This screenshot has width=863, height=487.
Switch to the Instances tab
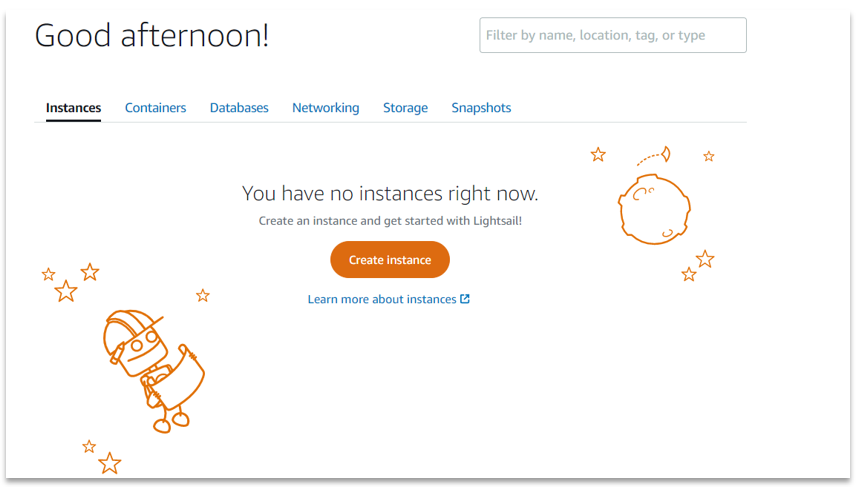tap(73, 108)
